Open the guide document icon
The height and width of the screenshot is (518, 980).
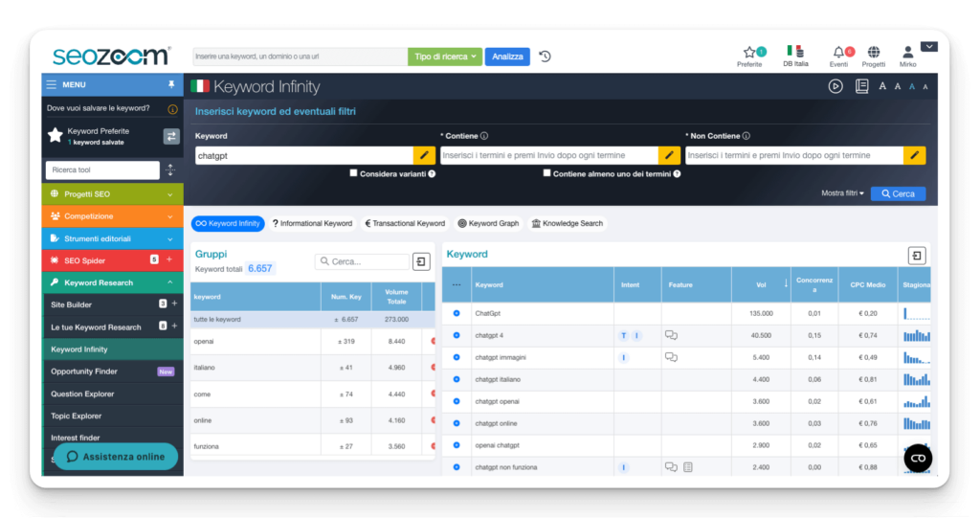(862, 86)
